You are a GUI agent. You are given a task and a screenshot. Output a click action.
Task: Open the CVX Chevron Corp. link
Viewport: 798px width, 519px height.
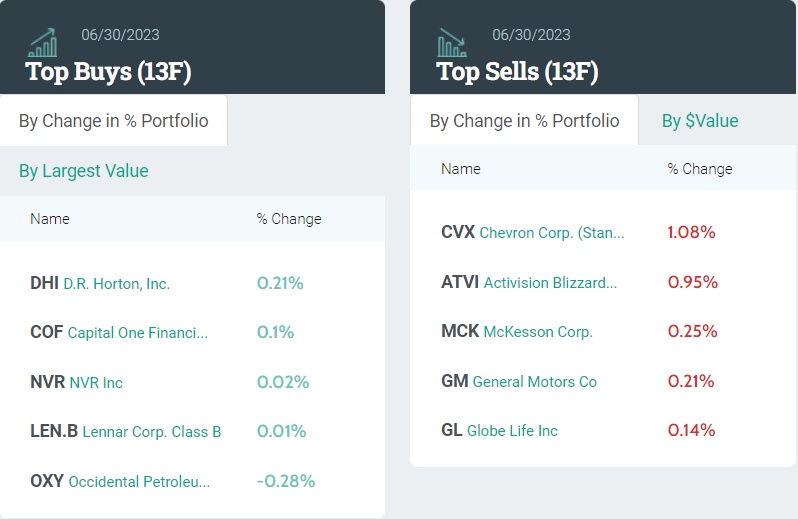click(x=532, y=232)
